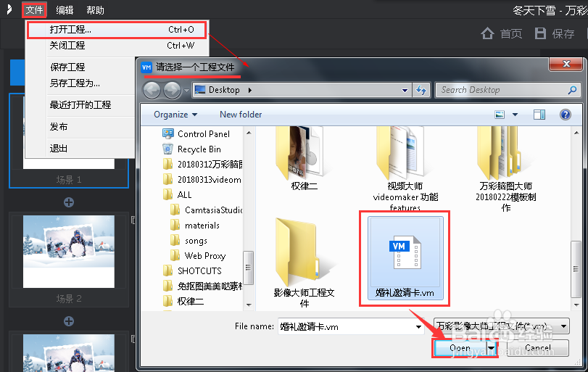
Task: Click the refresh button next to address bar
Action: 421,91
